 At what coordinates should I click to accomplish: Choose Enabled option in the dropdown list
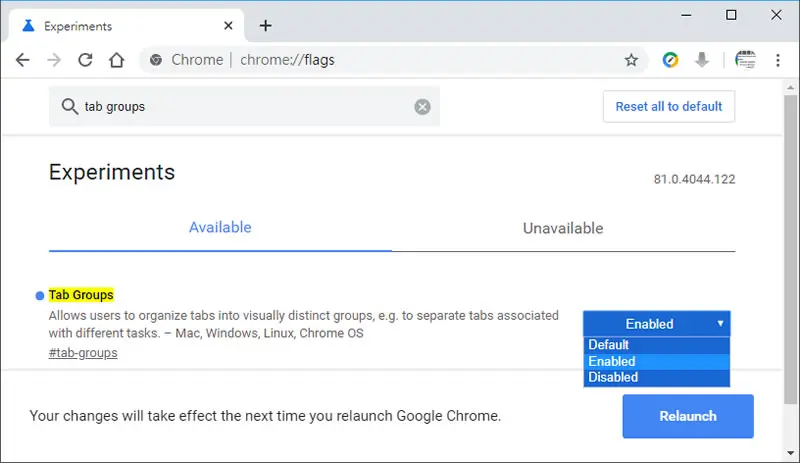(657, 361)
